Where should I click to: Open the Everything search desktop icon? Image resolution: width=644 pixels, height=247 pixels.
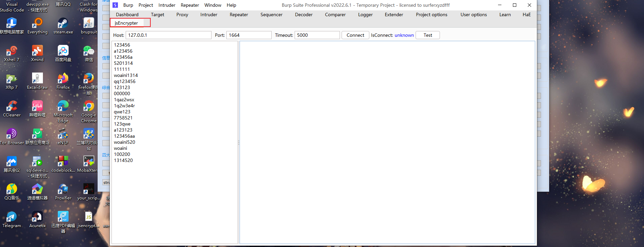tap(38, 26)
